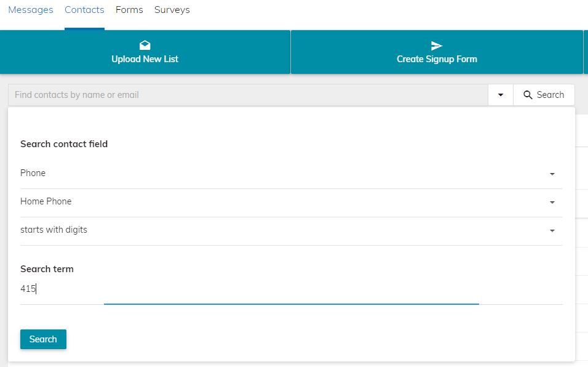Image resolution: width=588 pixels, height=367 pixels.
Task: Open the Home Phone field dropdown
Action: click(x=291, y=202)
